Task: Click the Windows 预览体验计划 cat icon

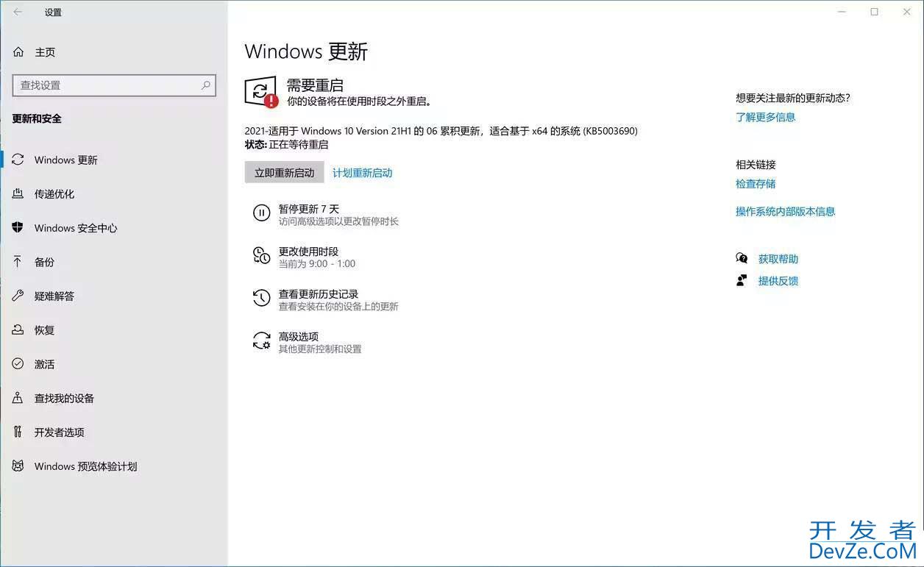Action: (x=18, y=466)
